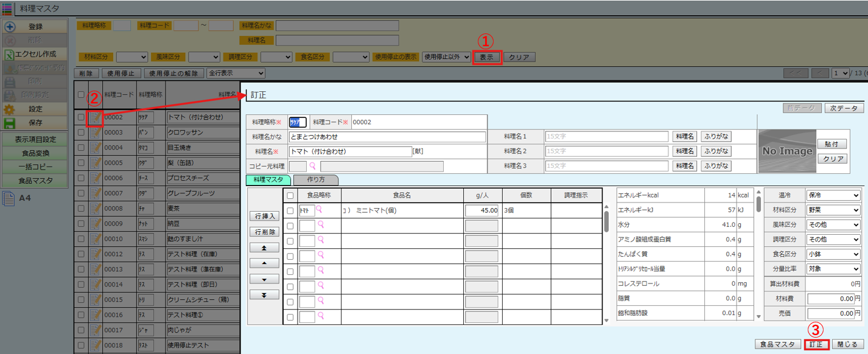Select the 料理マスタ tab

(x=268, y=180)
